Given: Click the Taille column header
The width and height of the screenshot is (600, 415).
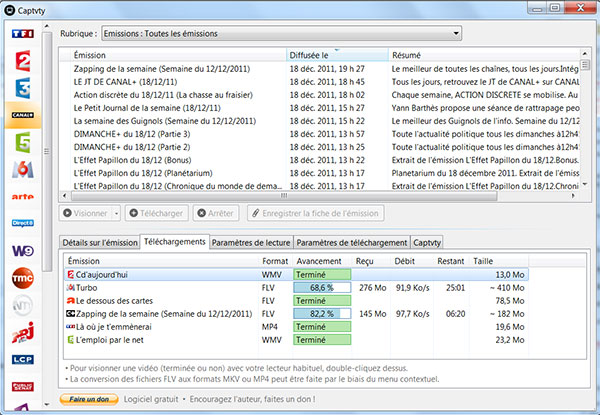Looking at the screenshot, I should coord(499,261).
